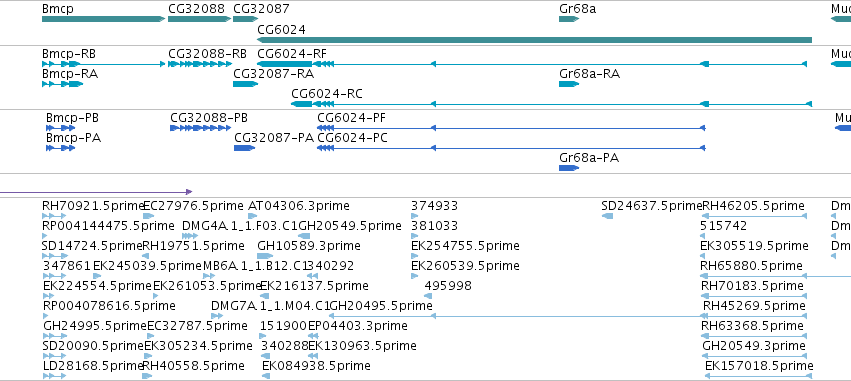This screenshot has height=381, width=851.
Task: Open EST RH46205.5prime
Action: click(753, 206)
